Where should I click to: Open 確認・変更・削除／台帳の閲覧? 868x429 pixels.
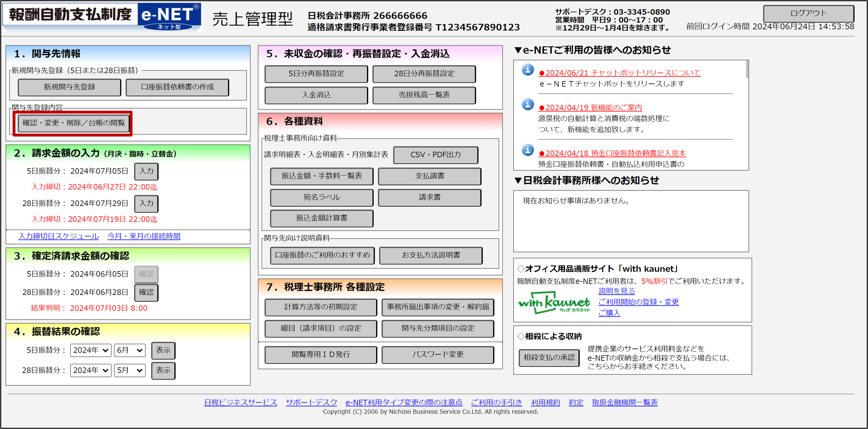click(73, 123)
